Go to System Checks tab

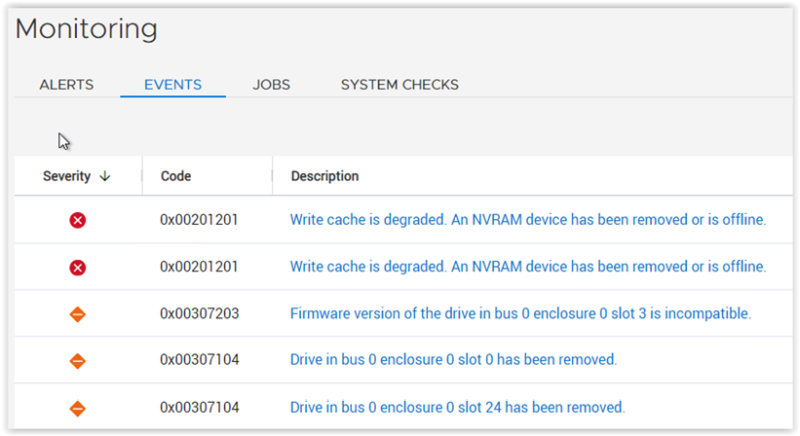[399, 85]
